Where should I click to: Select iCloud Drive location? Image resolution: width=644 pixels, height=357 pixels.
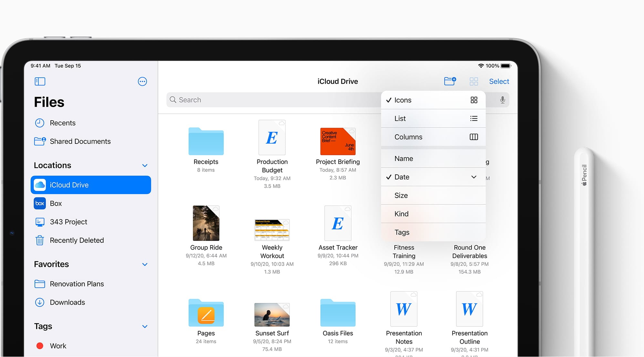[x=91, y=185]
